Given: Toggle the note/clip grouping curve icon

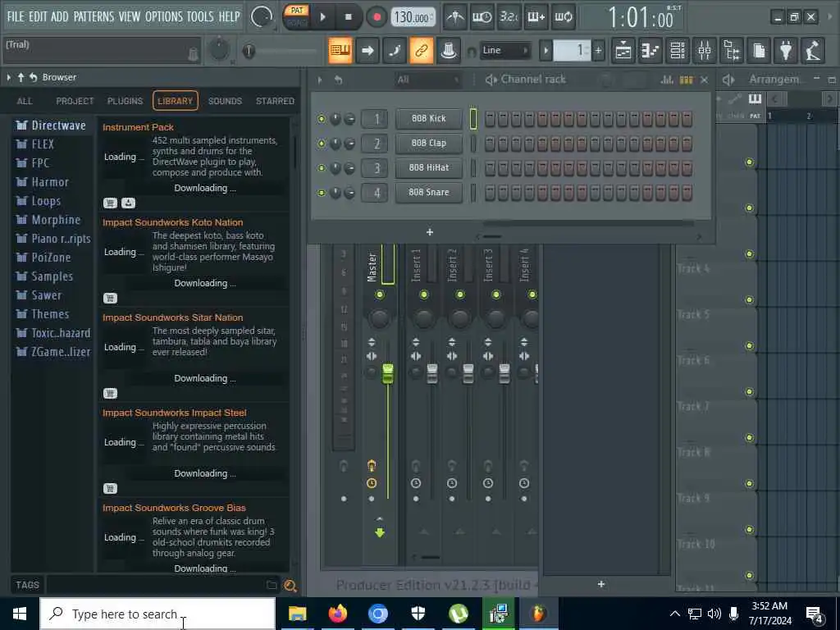Looking at the screenshot, I should pyautogui.click(x=395, y=51).
